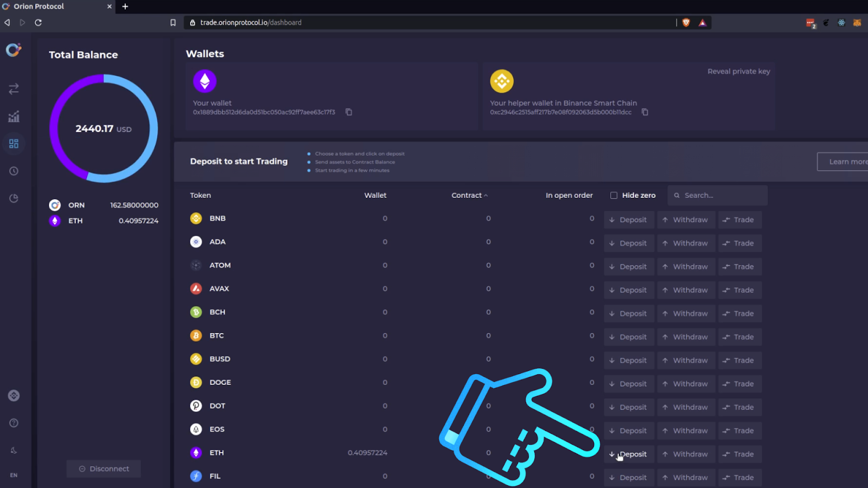Copy the Binance Smart Chain helper wallet address
Viewport: 868px width, 488px height.
pyautogui.click(x=645, y=112)
